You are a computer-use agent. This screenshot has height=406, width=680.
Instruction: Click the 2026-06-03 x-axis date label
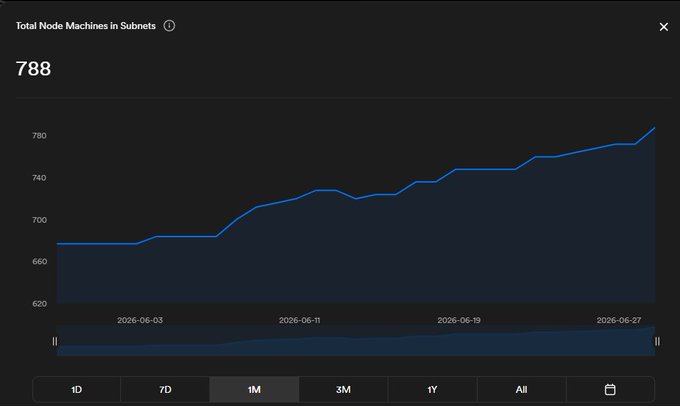[x=140, y=320]
